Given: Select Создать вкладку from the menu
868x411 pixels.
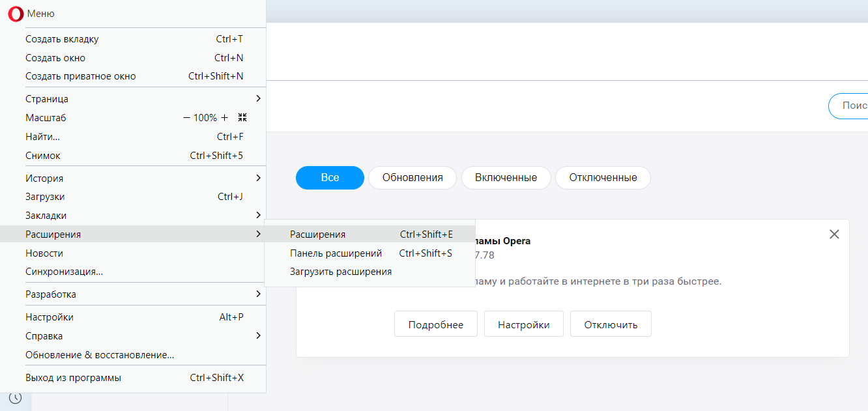Looking at the screenshot, I should click(133, 39).
